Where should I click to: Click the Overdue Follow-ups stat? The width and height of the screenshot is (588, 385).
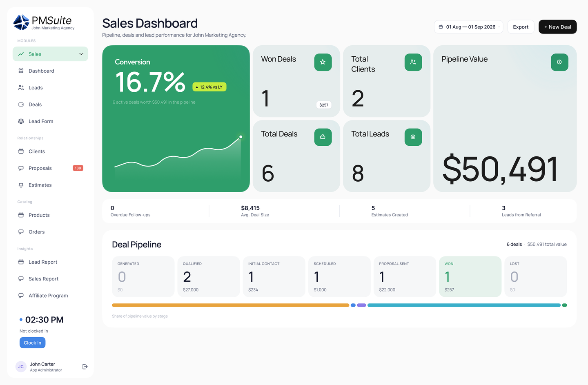click(x=130, y=211)
